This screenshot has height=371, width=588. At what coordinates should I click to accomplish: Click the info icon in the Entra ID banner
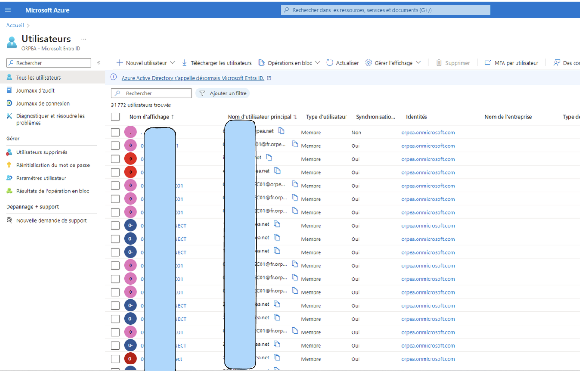114,78
